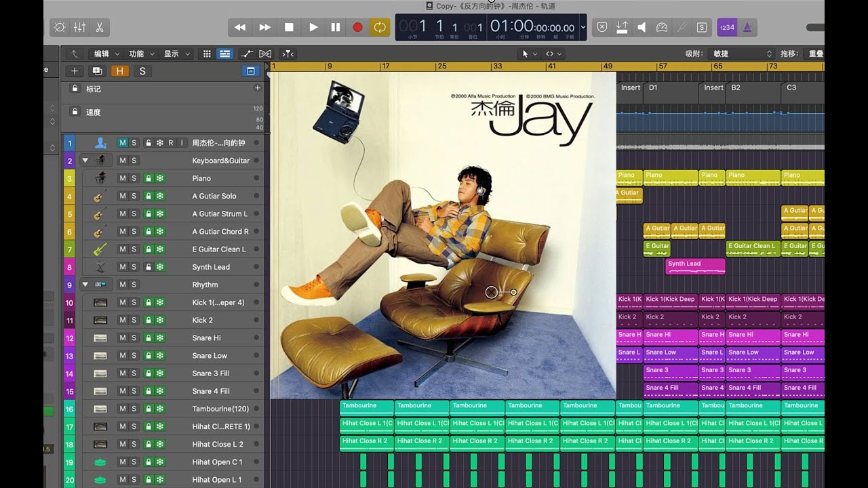This screenshot has width=868, height=488.
Task: Collapse the Keyboard&Guitar track stack
Action: [85, 161]
